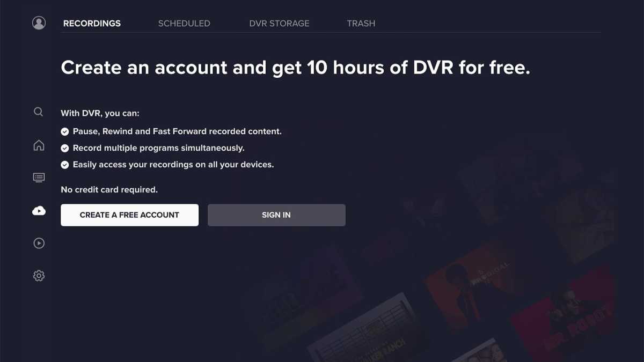
Task: Open the Trash tab
Action: (x=361, y=24)
